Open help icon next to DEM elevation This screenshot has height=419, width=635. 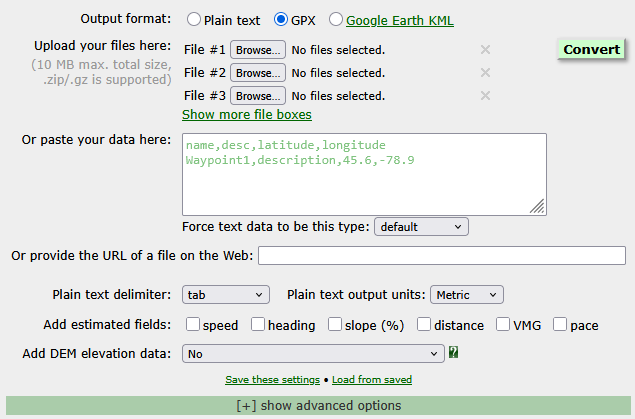(x=454, y=353)
